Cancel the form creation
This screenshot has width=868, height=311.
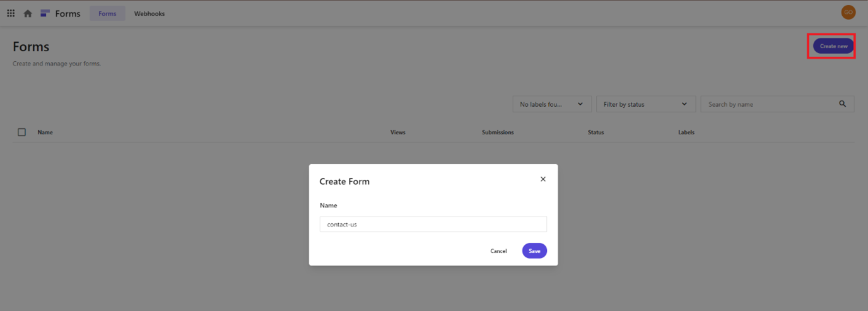click(498, 251)
